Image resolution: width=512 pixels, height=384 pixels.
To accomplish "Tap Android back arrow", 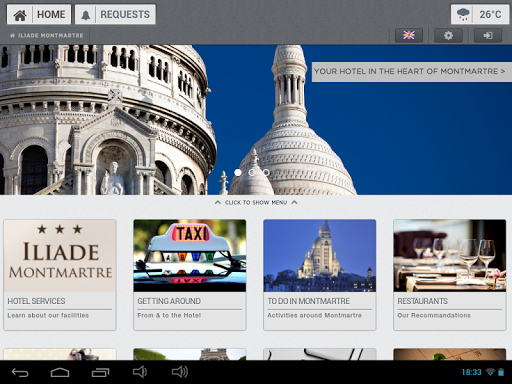I will pos(20,372).
